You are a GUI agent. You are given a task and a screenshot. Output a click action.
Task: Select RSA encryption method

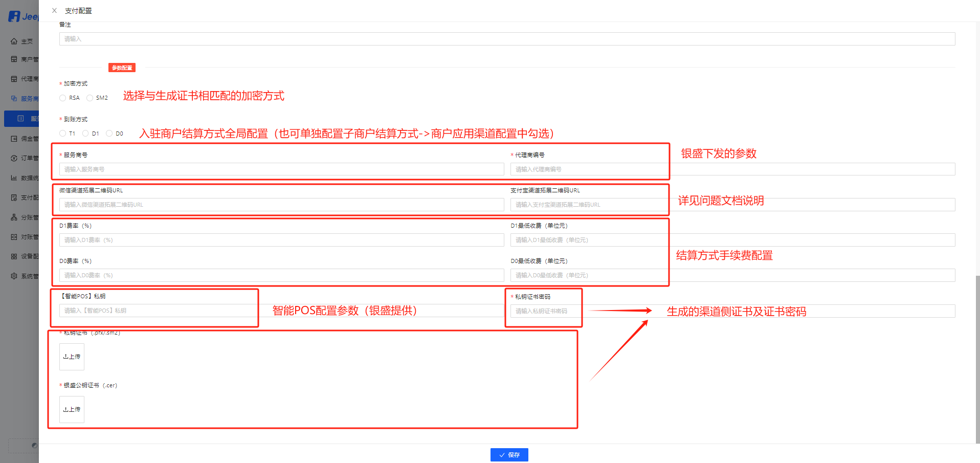click(x=62, y=98)
